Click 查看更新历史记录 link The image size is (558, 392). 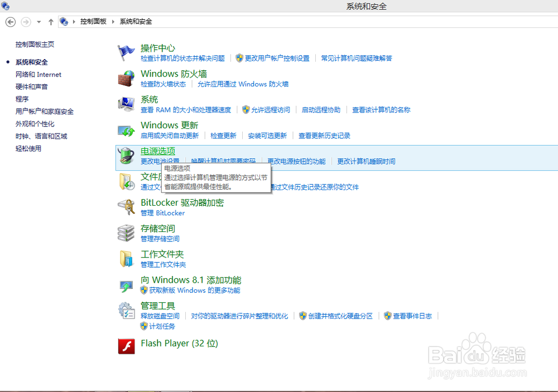pos(324,136)
